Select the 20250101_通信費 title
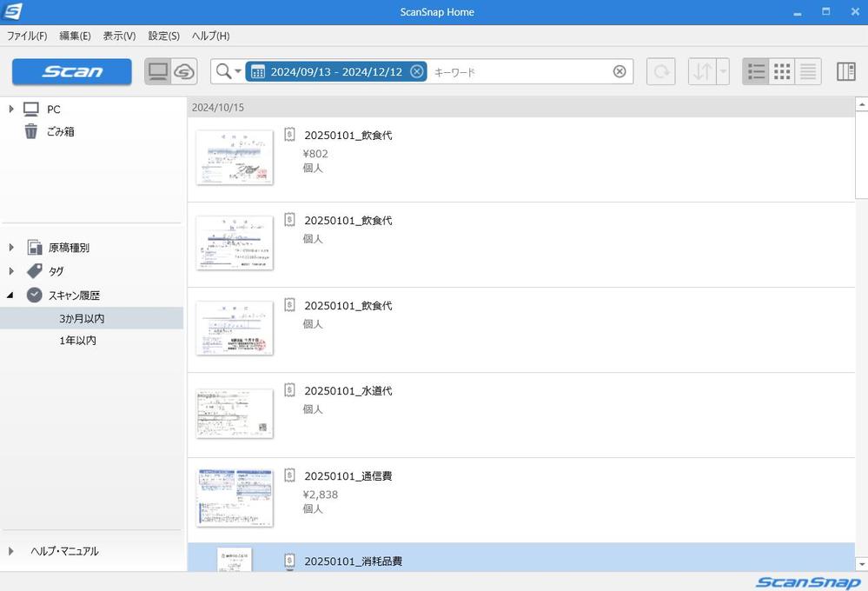868x591 pixels. click(348, 476)
